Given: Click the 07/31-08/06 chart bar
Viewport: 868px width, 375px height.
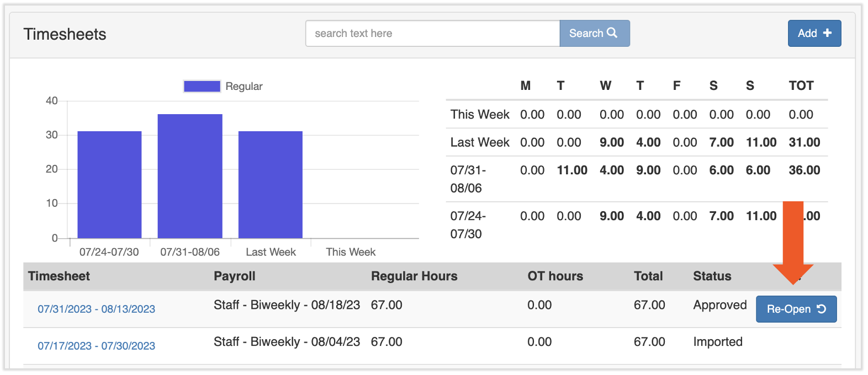Looking at the screenshot, I should (x=190, y=176).
